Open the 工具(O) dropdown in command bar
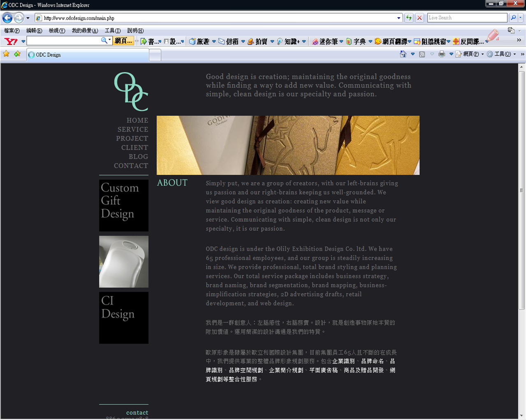The width and height of the screenshot is (526, 420). (x=501, y=54)
